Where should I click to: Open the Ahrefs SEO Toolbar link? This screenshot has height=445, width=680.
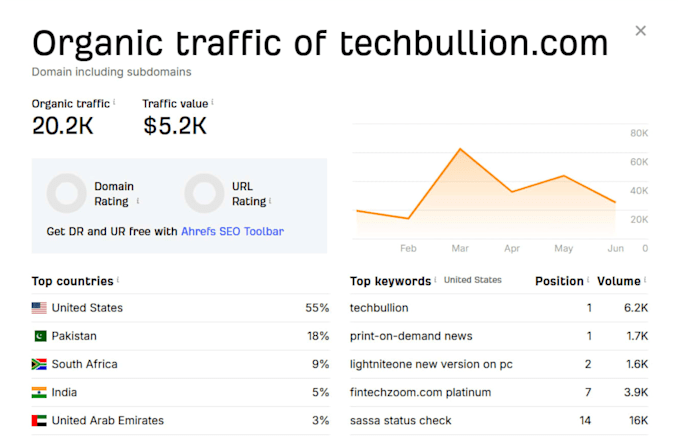pyautogui.click(x=232, y=231)
